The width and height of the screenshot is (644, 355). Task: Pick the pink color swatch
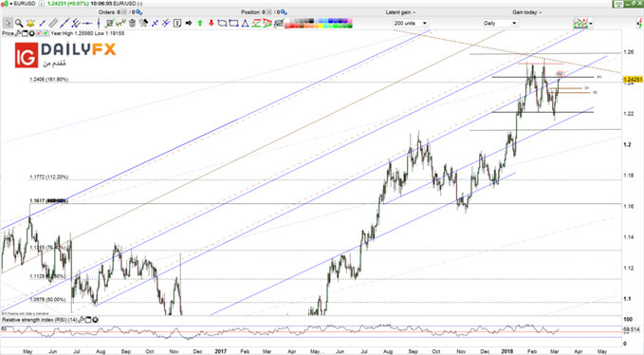pos(350,21)
